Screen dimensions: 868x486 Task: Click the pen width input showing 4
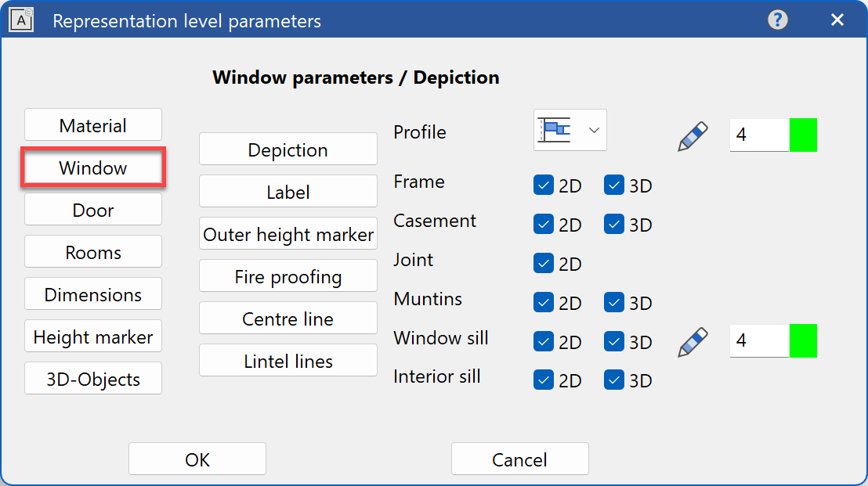point(758,135)
